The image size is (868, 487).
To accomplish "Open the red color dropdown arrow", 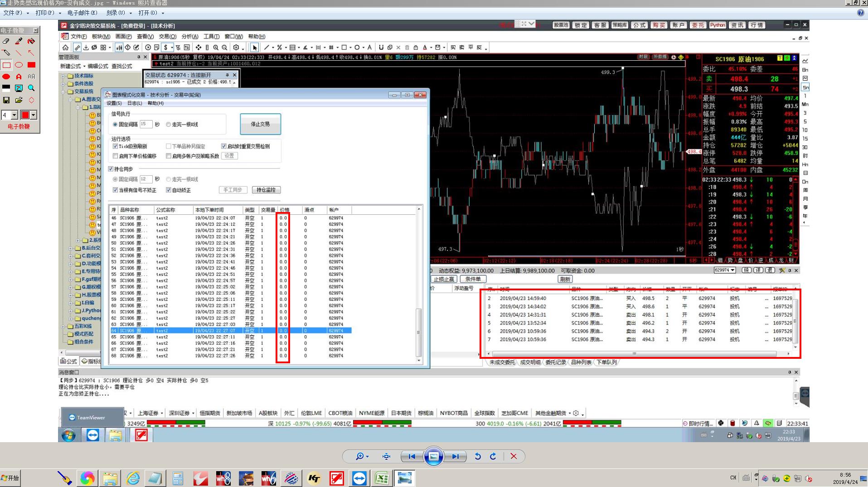I will click(x=33, y=115).
